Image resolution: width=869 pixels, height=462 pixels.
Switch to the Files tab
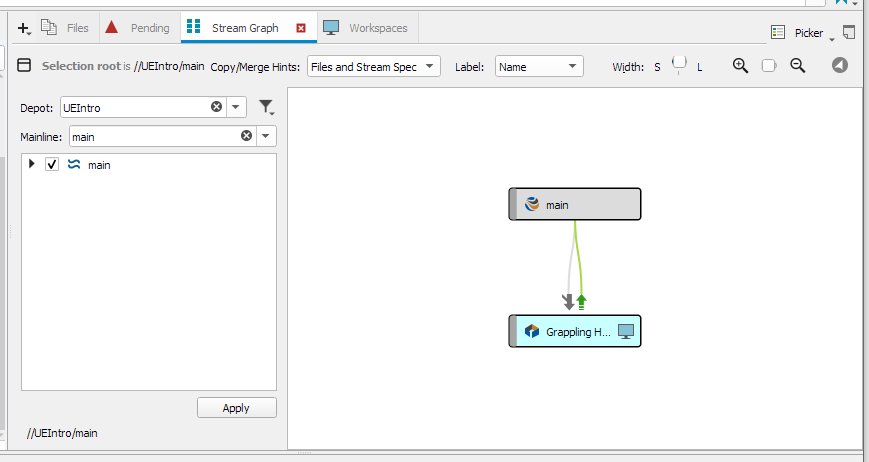coord(65,28)
